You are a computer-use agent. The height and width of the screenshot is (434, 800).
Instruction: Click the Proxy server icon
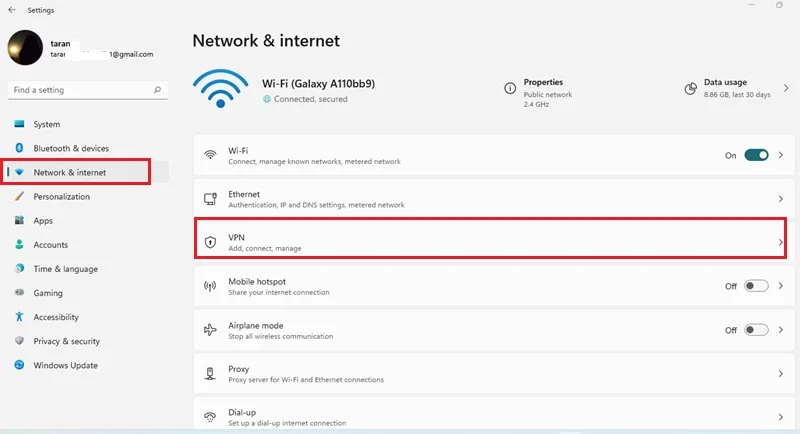[x=210, y=374]
